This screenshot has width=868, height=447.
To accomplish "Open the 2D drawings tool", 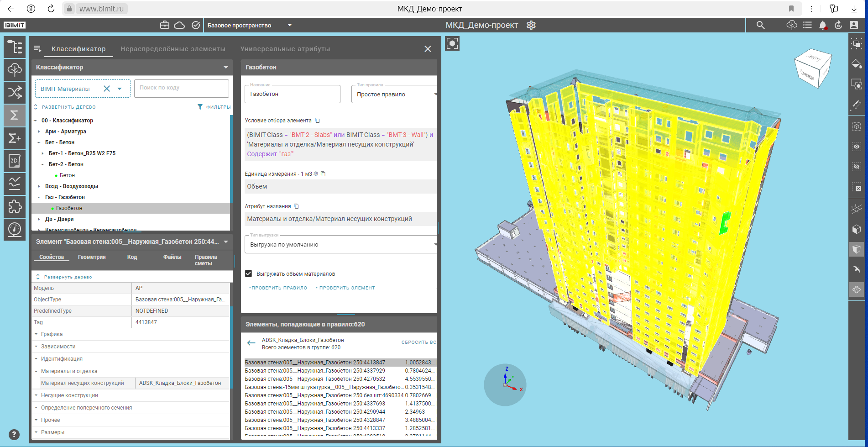I will point(15,161).
